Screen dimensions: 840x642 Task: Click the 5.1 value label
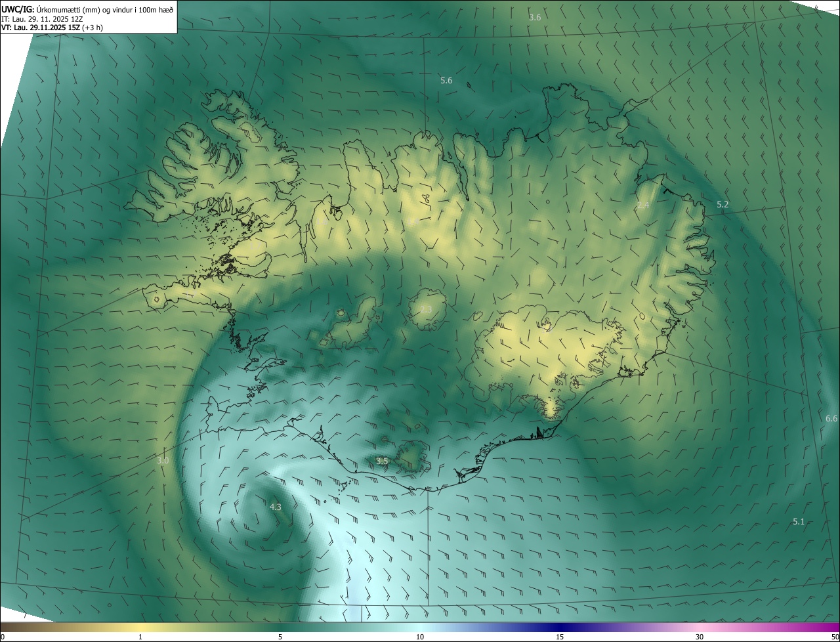(799, 522)
